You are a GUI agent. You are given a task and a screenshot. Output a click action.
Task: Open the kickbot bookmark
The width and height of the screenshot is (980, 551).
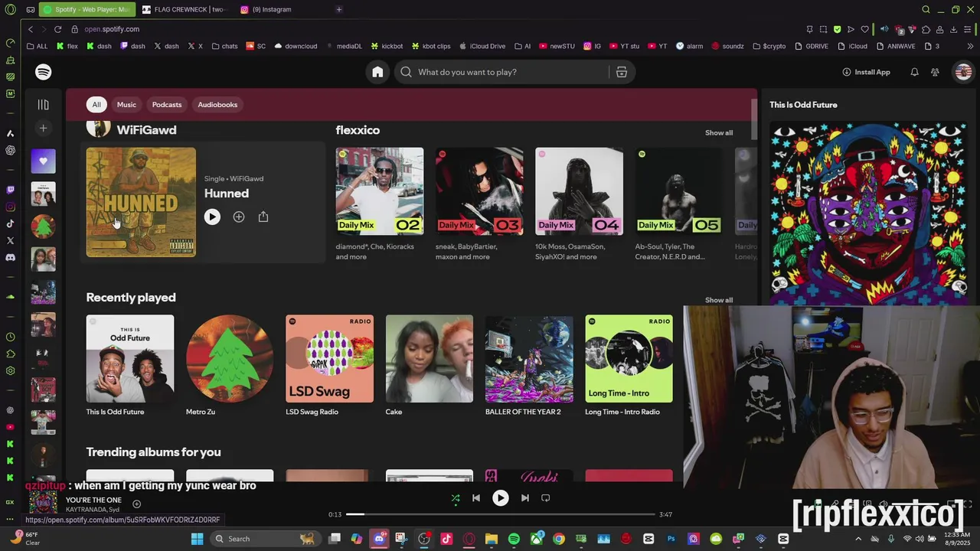[x=386, y=46]
